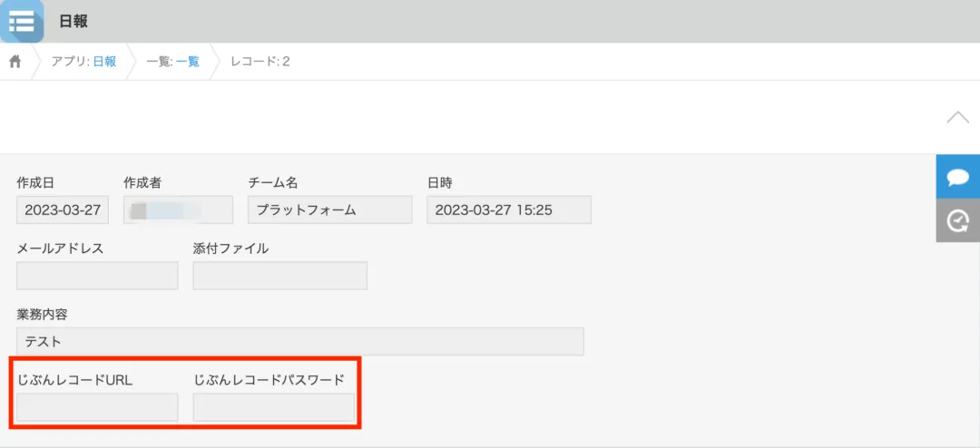
Task: Click the レコード: 2 breadcrumb text
Action: 260,62
